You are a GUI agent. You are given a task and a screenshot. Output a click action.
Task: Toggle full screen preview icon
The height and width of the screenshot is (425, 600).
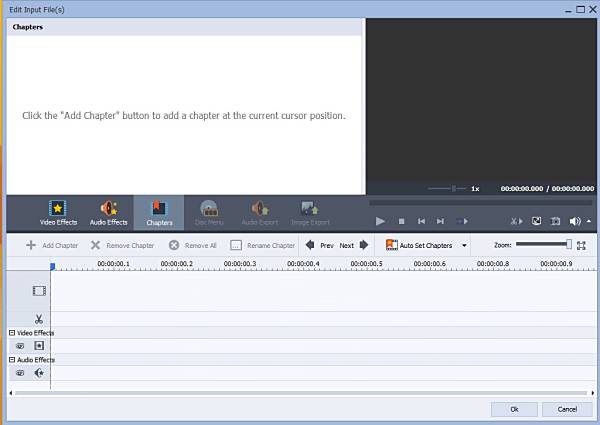tap(536, 221)
